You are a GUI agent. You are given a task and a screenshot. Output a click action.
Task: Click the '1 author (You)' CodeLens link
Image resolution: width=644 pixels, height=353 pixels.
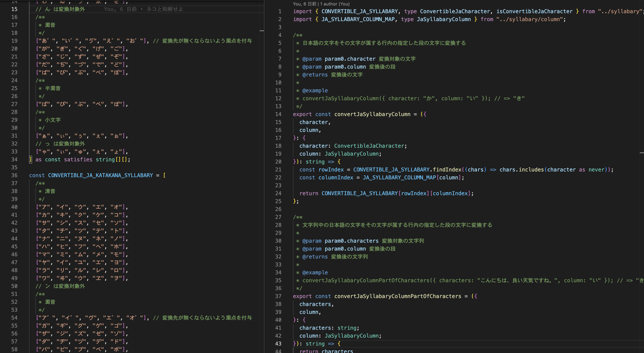(x=335, y=4)
